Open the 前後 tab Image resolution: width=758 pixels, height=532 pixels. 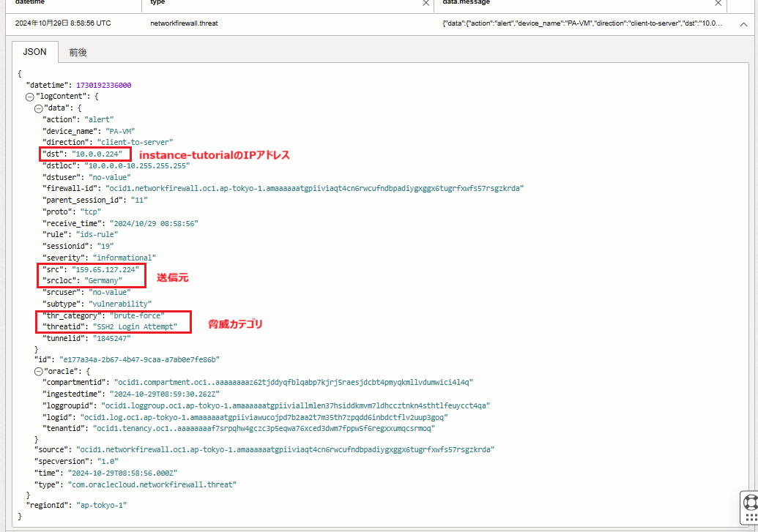78,52
